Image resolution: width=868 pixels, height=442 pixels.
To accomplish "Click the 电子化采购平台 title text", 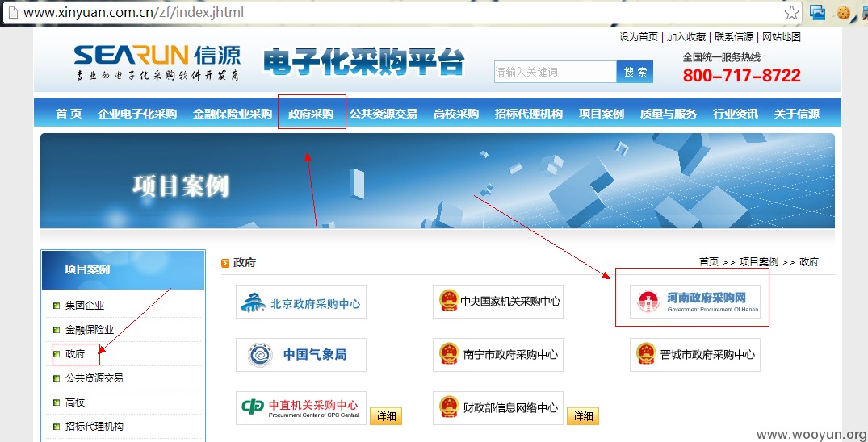I will [x=363, y=63].
